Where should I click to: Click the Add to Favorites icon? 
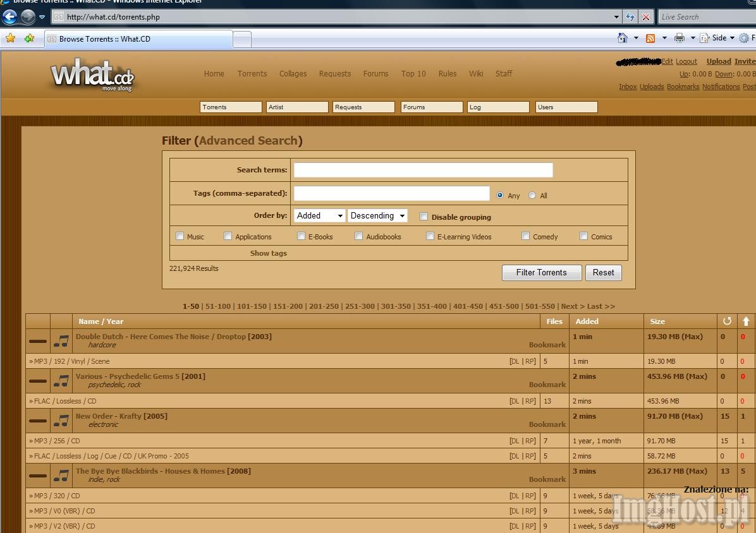(29, 38)
